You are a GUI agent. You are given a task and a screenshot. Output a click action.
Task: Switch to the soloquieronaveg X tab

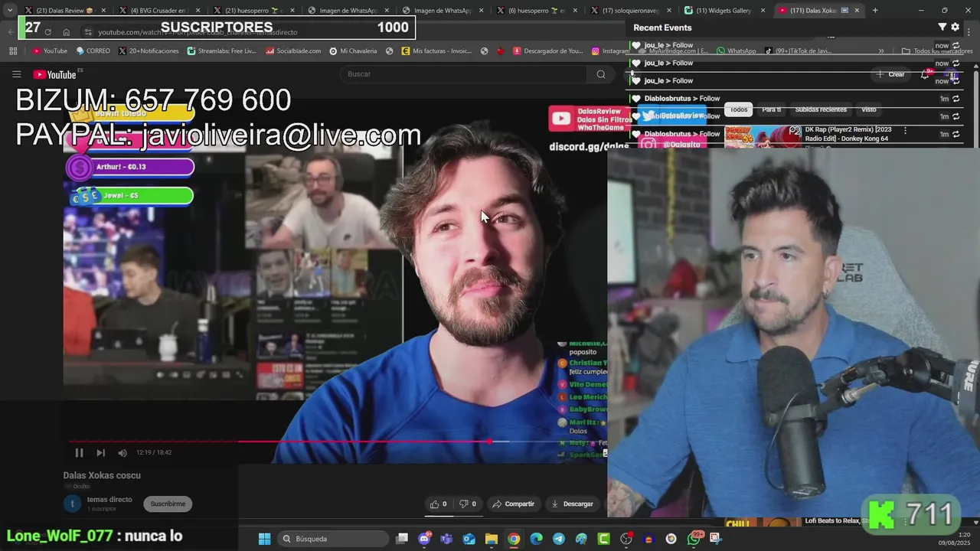629,10
